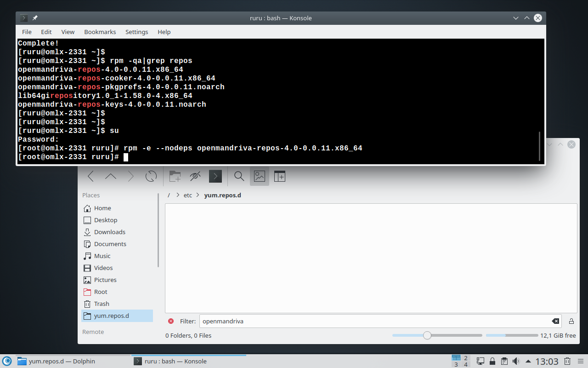Open Music in Places panel

point(117,256)
